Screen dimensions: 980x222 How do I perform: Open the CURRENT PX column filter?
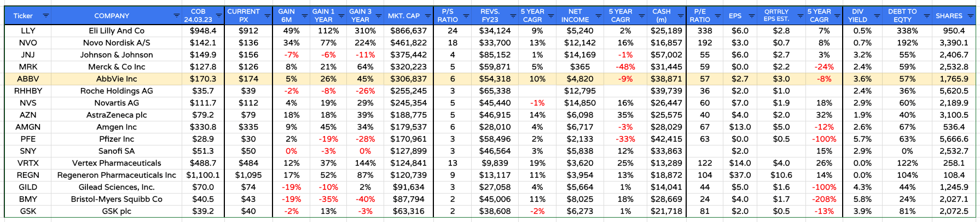(267, 16)
